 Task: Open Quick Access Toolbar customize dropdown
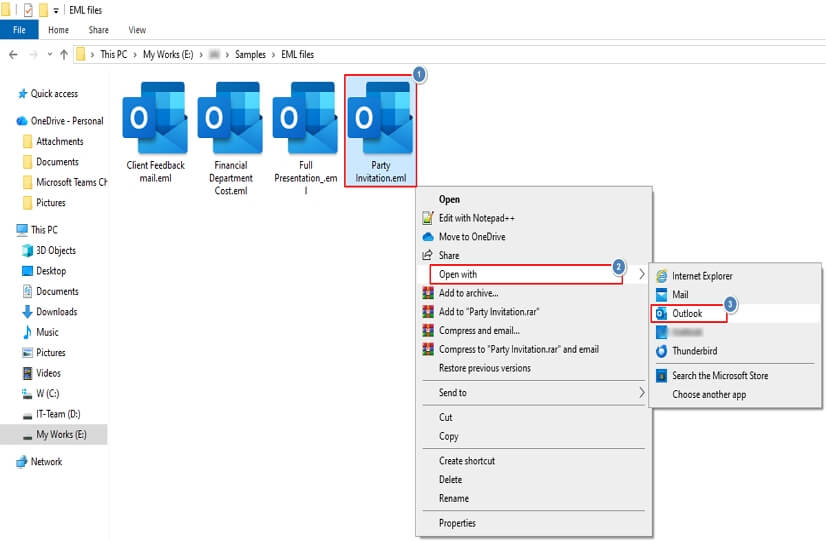point(56,11)
